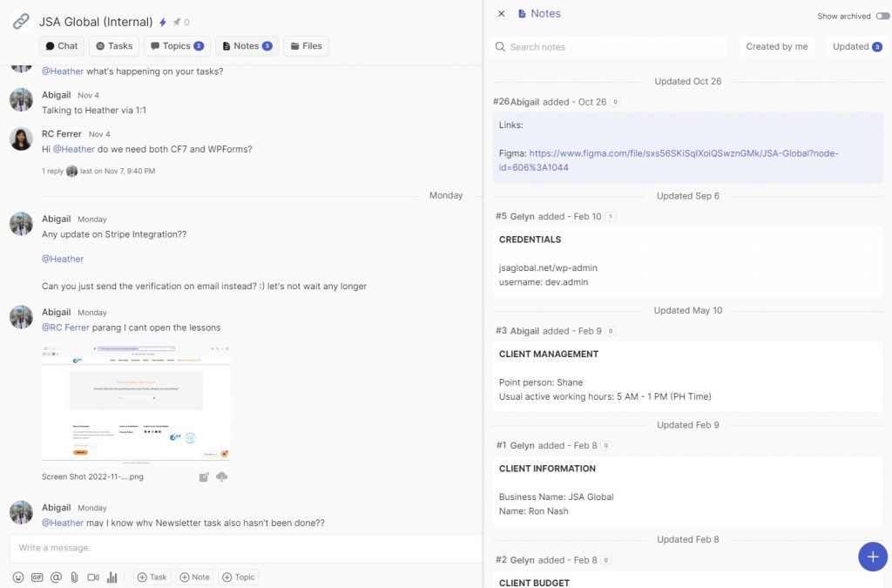Click the Topic button below message box
The height and width of the screenshot is (588, 892).
pos(239,577)
